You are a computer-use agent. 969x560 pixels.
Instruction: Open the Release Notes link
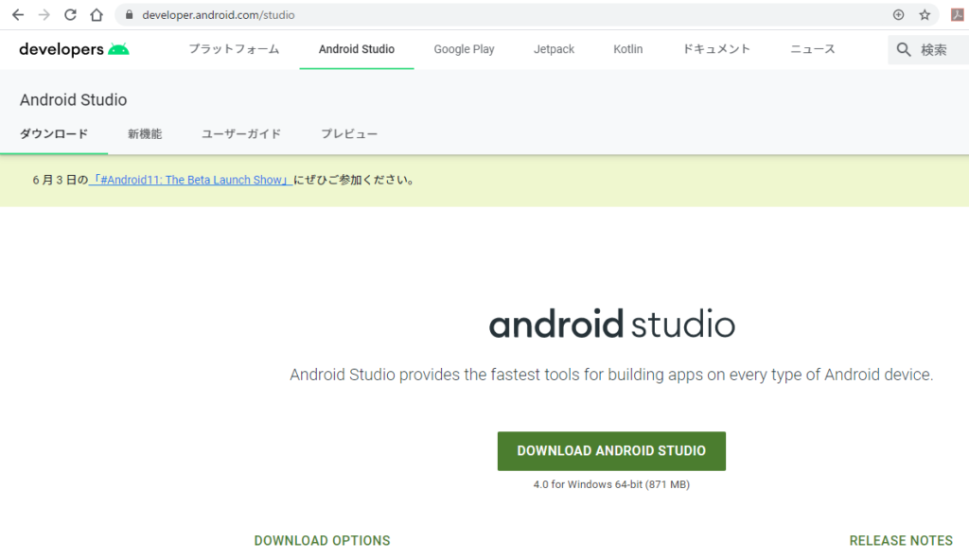click(901, 541)
